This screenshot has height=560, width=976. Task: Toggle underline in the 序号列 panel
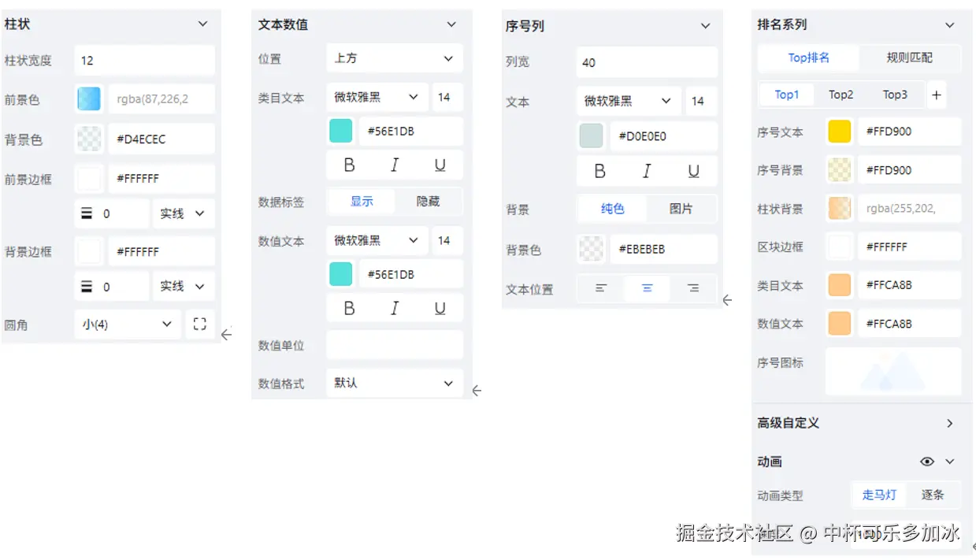point(693,171)
